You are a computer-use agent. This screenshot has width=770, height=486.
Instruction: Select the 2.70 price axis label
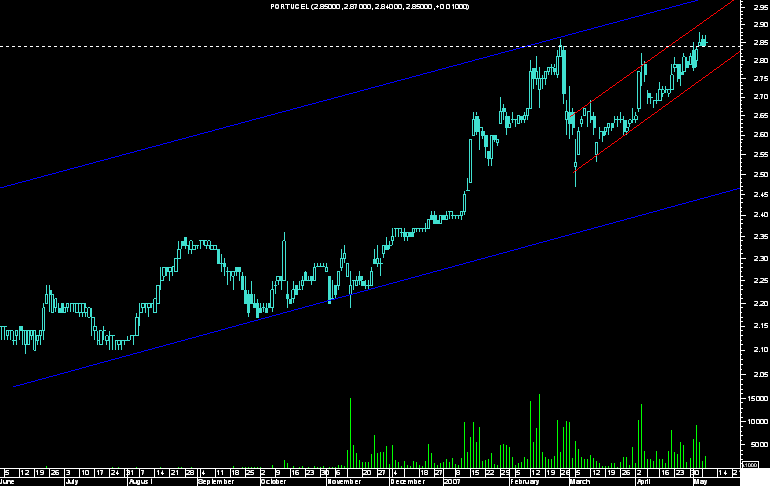[x=761, y=97]
